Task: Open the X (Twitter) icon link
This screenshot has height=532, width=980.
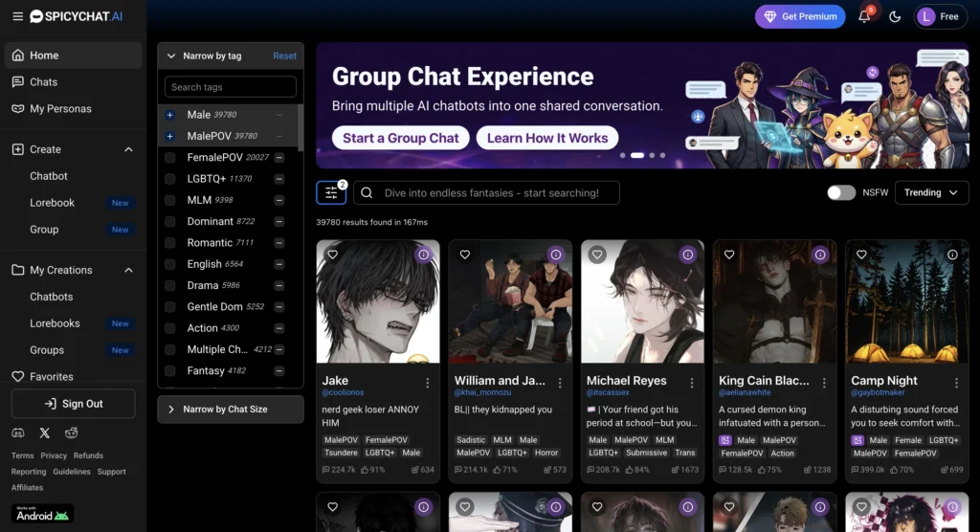Action: coord(45,432)
